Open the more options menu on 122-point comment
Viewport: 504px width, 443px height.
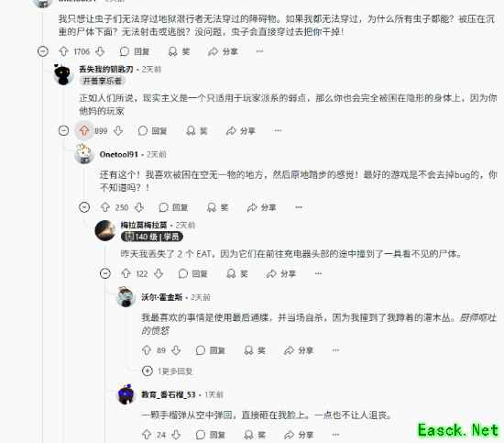318,273
